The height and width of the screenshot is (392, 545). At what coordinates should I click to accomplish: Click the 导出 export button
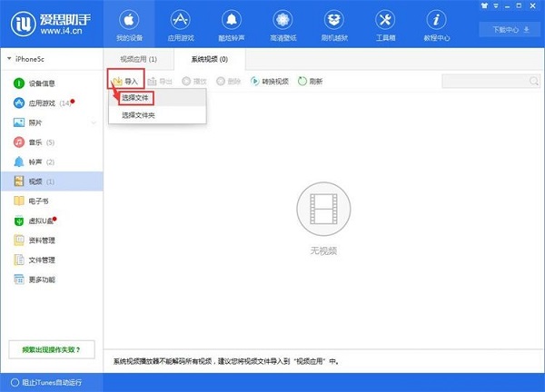point(160,82)
